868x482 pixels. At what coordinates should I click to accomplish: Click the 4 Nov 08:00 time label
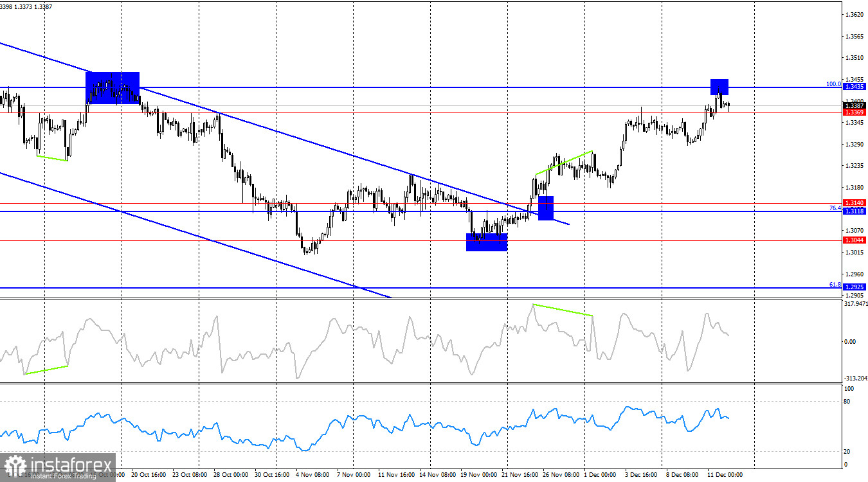(314, 475)
